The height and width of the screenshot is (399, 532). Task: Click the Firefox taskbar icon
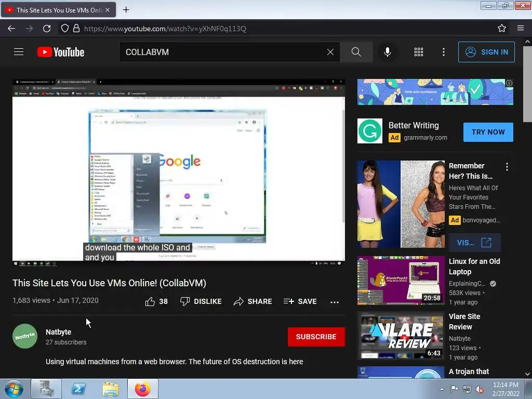(143, 389)
